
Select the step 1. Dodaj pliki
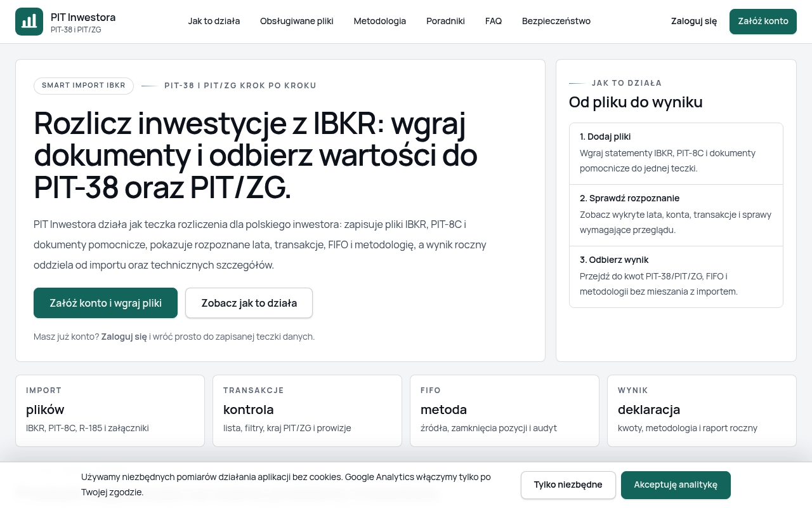tap(676, 154)
